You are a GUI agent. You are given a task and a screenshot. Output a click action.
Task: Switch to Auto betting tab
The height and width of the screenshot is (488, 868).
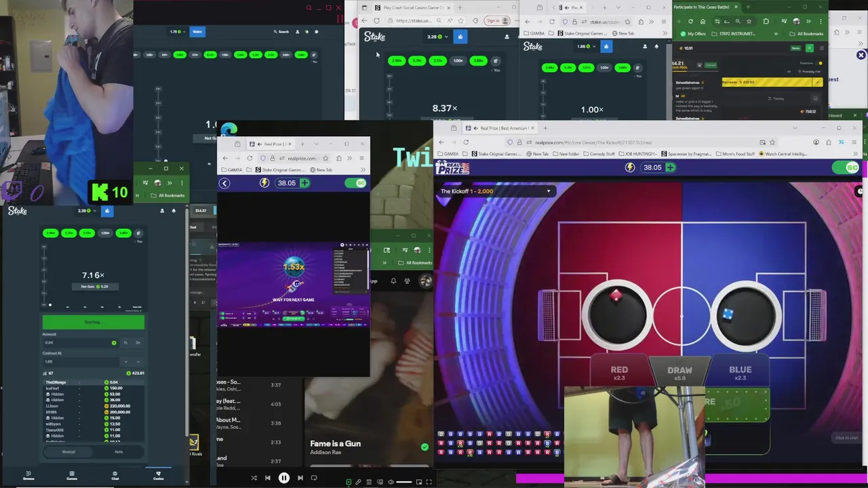pos(119,451)
